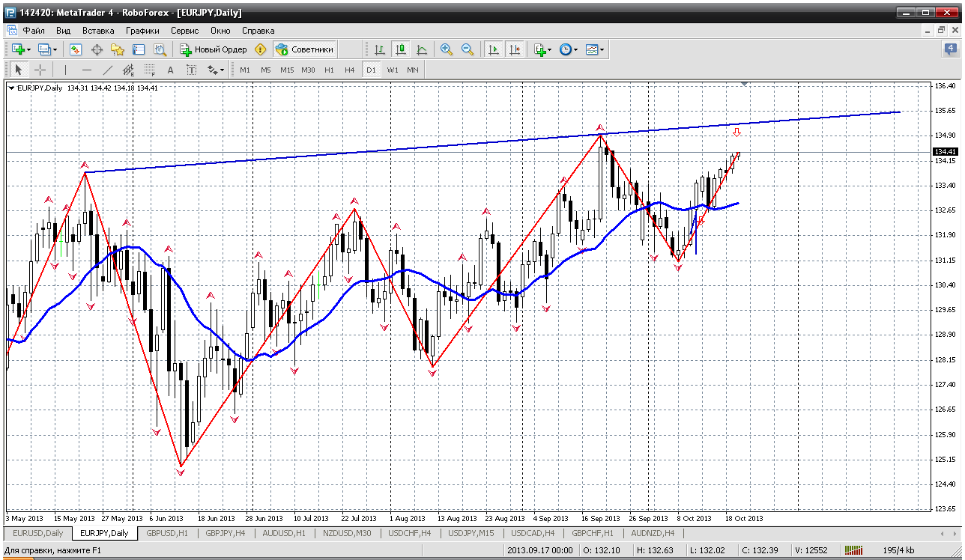
Task: Select the D1 daily timeframe
Action: click(x=371, y=70)
